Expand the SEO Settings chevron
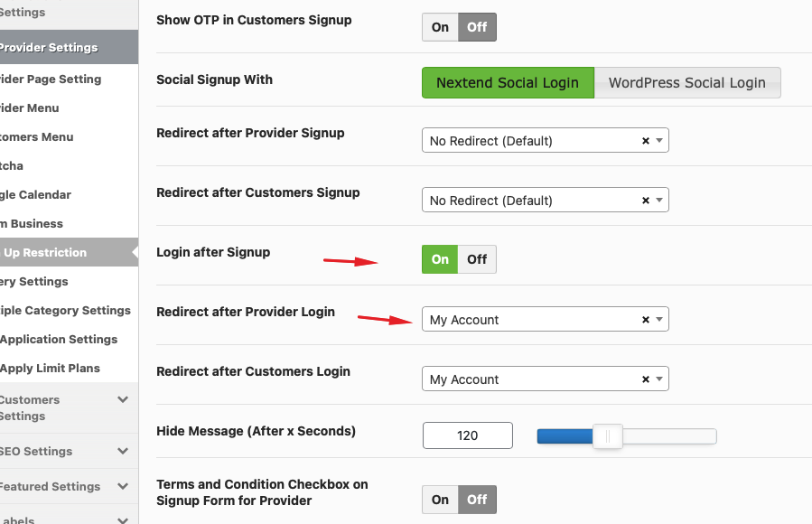Screen dimensions: 812x524 tap(123, 451)
